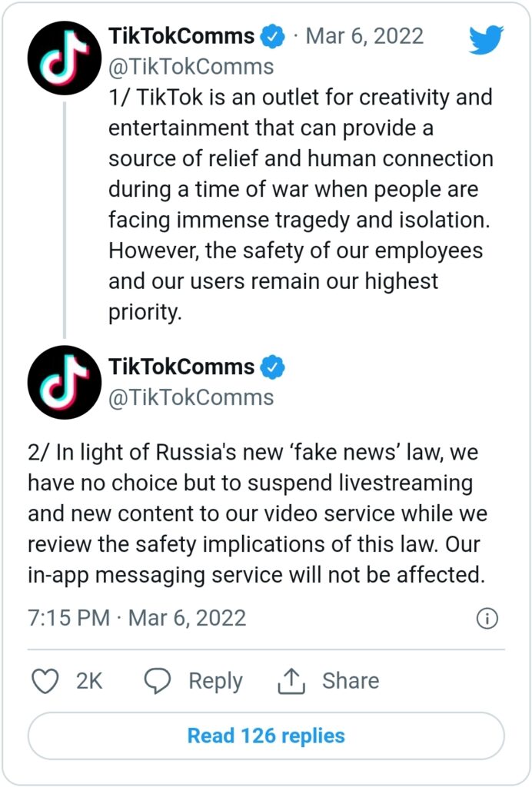Viewport: 532px width, 787px height.
Task: Open the 7:15 PM · Mar 6, 2022 timestamp
Action: (137, 618)
